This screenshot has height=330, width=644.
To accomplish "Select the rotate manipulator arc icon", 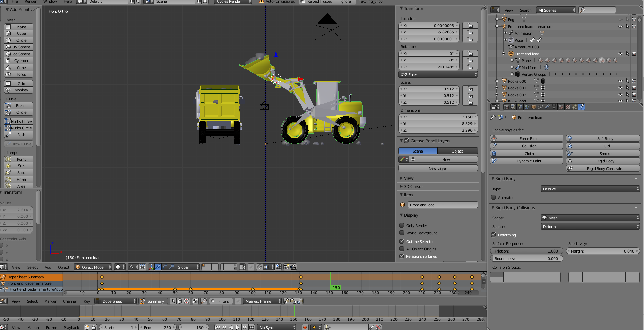I will pos(165,267).
